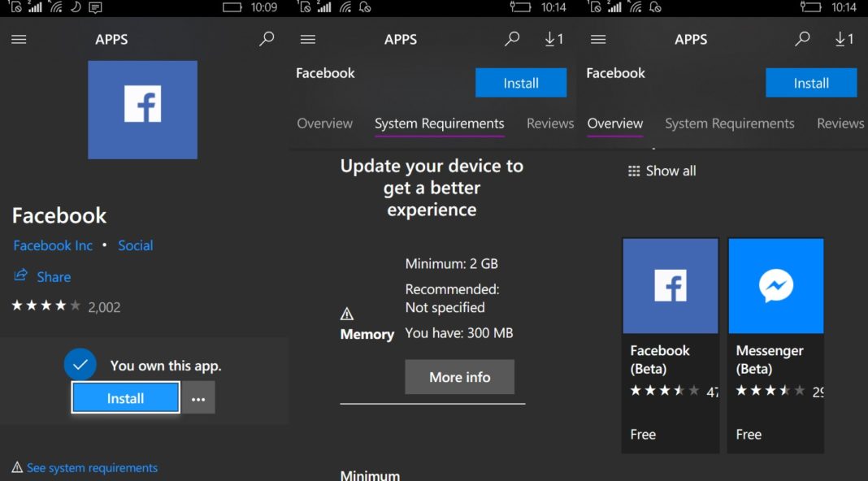This screenshot has width=868, height=481.
Task: Click the Facebook logo app icon at top
Action: [x=142, y=110]
